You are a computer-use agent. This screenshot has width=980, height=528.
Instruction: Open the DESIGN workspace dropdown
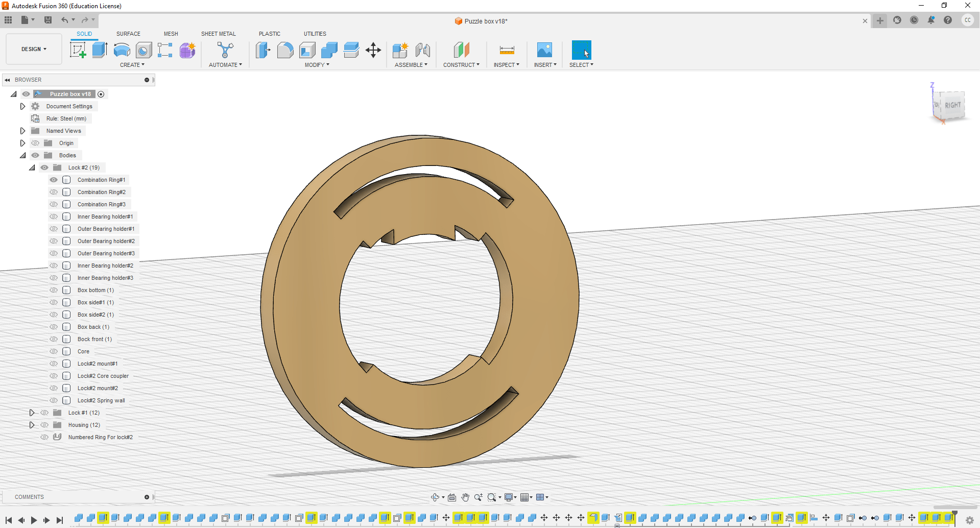[33, 49]
